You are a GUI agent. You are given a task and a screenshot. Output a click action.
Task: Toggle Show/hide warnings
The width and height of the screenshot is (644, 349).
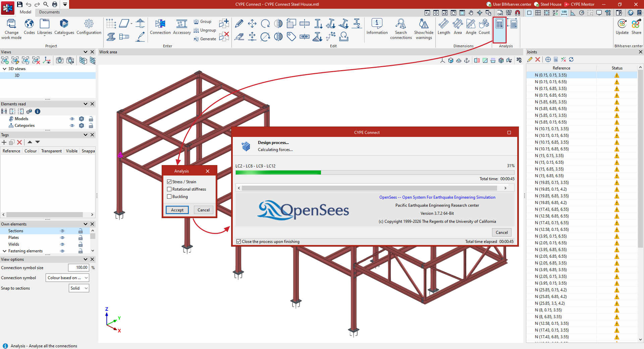tap(424, 29)
